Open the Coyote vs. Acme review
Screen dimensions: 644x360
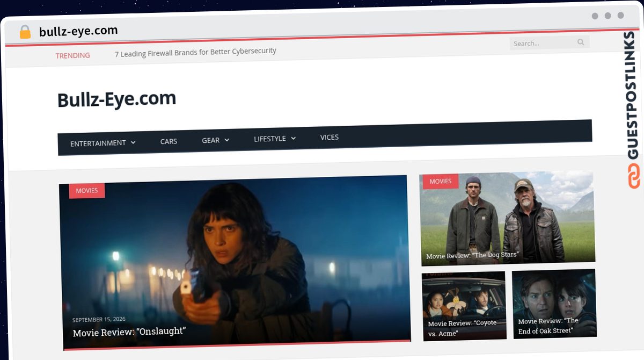tap(463, 328)
